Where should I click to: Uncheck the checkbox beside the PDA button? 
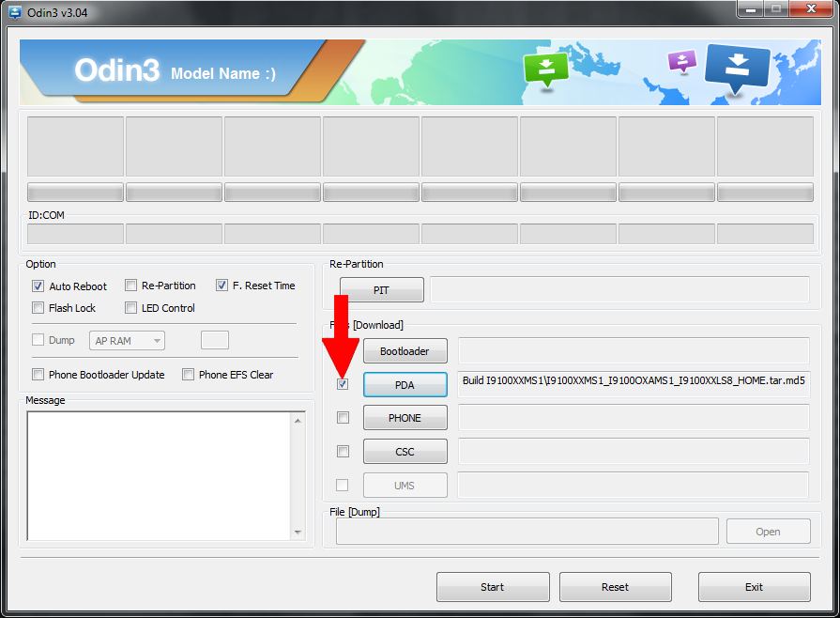tap(343, 384)
